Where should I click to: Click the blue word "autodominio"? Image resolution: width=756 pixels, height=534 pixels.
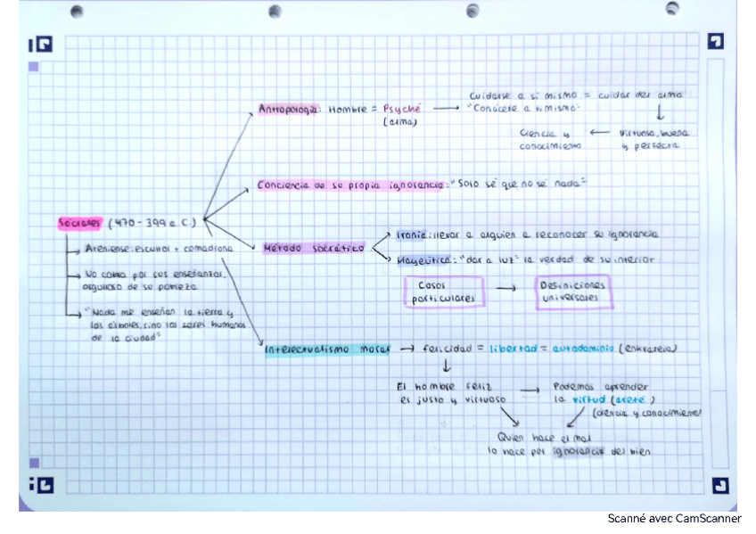(583, 348)
